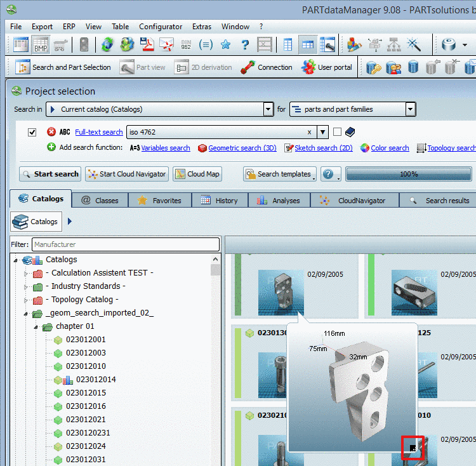
Task: Switch to the Favorites tab
Action: click(x=159, y=200)
